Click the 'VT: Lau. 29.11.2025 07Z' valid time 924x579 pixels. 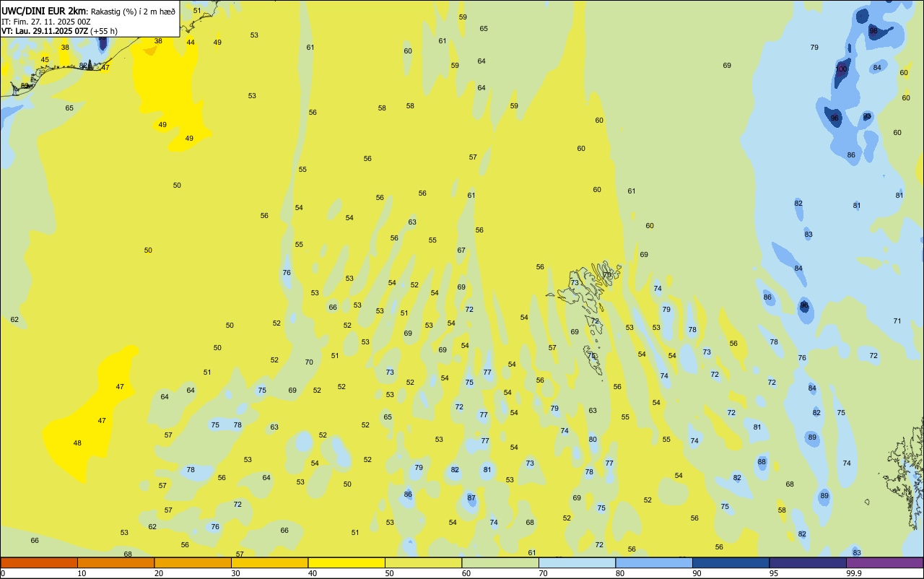(45, 31)
